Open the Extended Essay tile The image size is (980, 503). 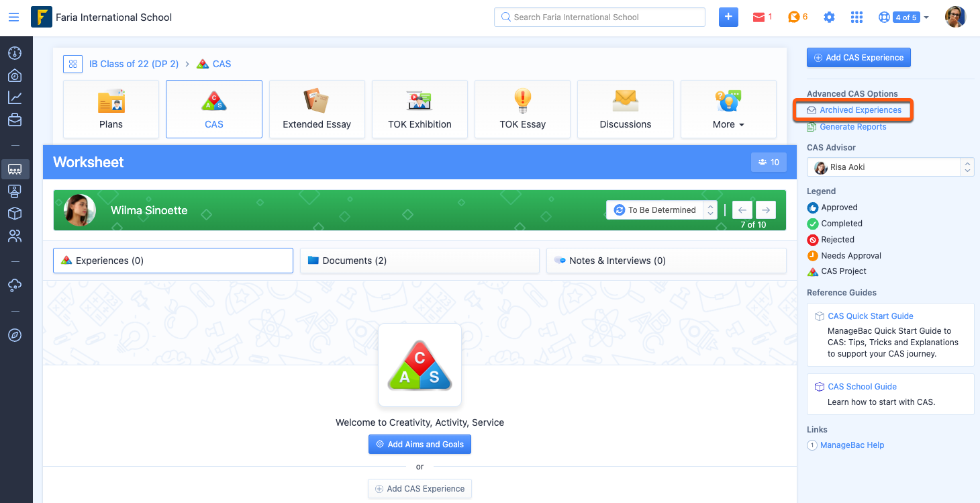[x=317, y=109]
